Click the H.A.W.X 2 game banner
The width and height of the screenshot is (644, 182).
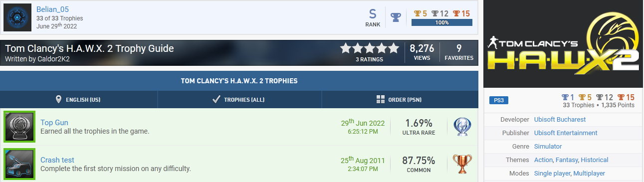tap(564, 44)
